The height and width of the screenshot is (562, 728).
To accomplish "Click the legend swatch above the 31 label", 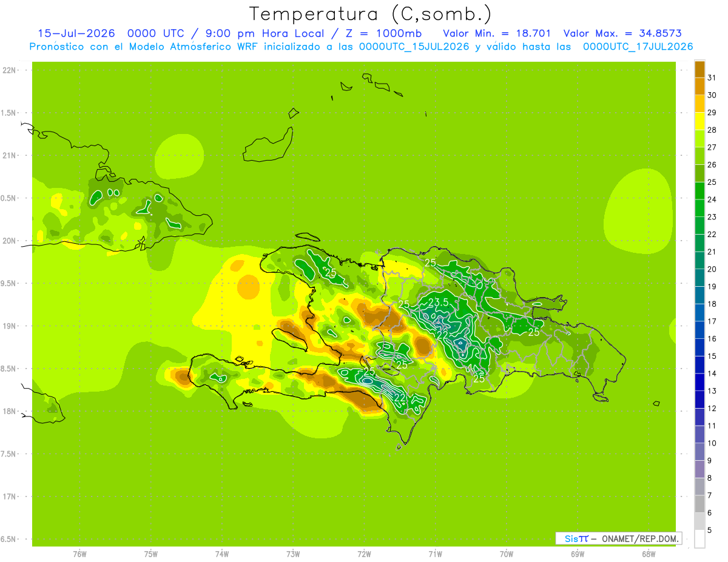I will point(699,69).
